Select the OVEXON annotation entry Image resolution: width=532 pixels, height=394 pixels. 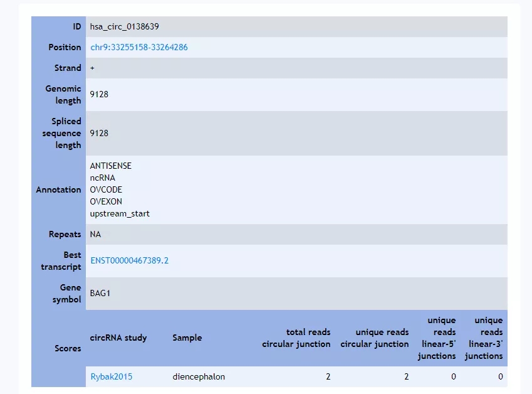[x=106, y=201]
